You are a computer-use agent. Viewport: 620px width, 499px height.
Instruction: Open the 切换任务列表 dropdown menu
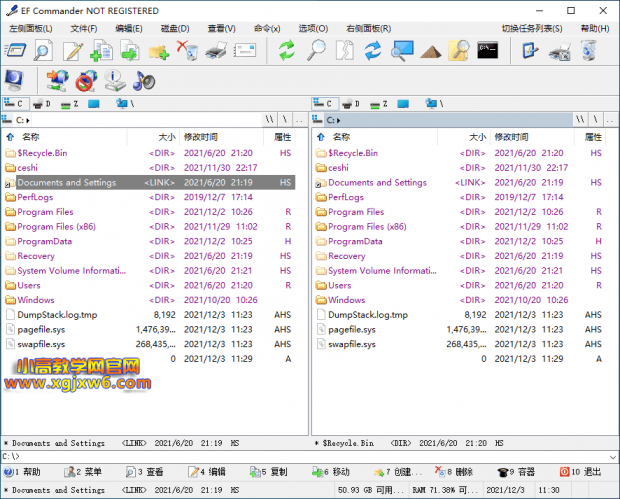(x=534, y=29)
